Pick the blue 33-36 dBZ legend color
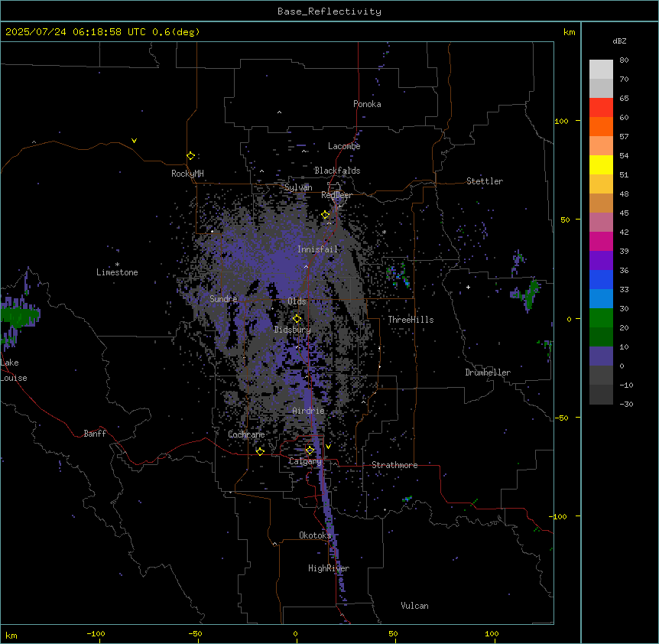Image resolution: width=659 pixels, height=644 pixels. coord(601,279)
